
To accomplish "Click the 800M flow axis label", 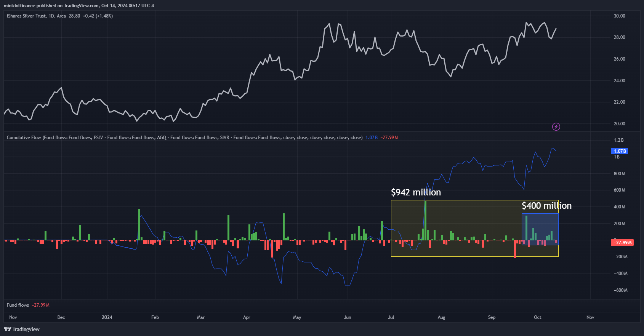I will tap(619, 174).
